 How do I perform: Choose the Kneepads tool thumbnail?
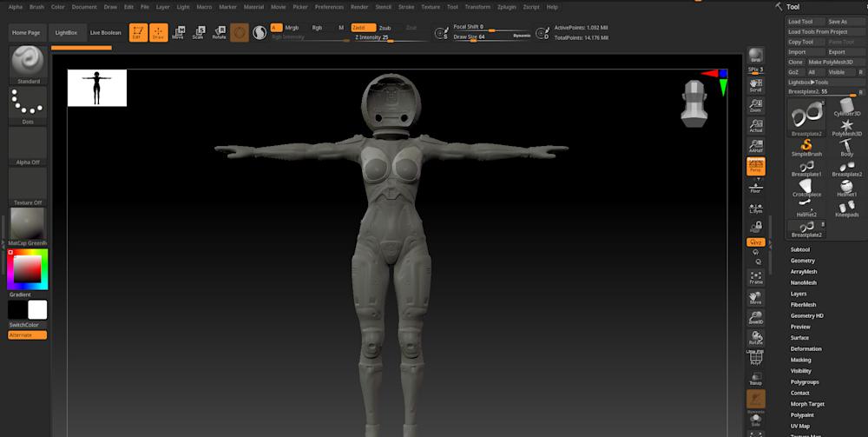(846, 207)
